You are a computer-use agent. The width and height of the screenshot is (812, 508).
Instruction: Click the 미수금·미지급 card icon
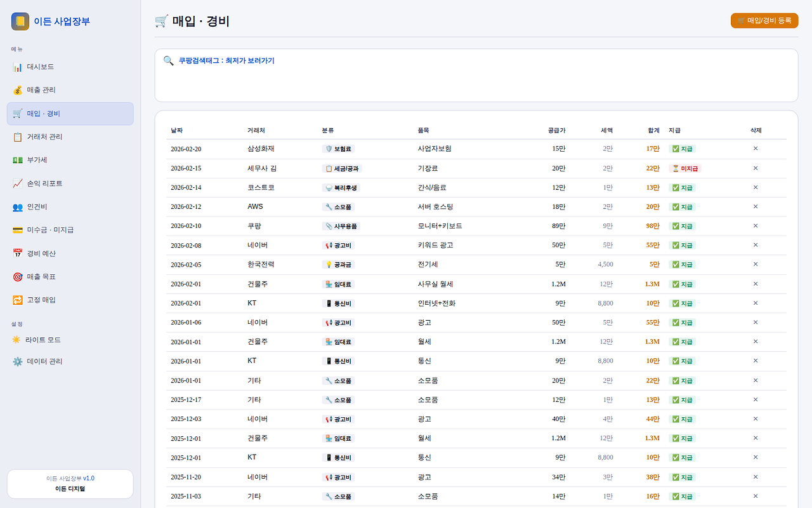click(x=17, y=230)
